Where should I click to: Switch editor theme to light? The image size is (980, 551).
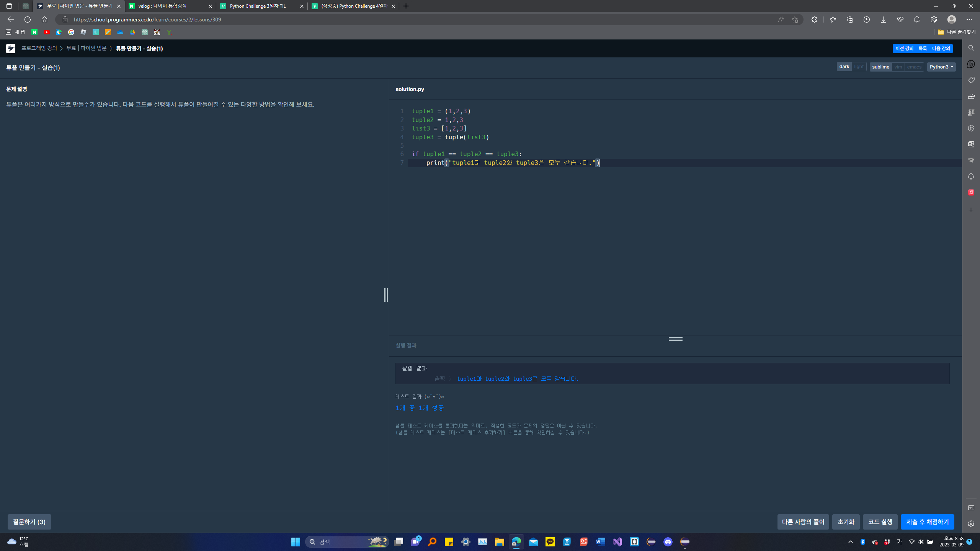click(x=859, y=67)
